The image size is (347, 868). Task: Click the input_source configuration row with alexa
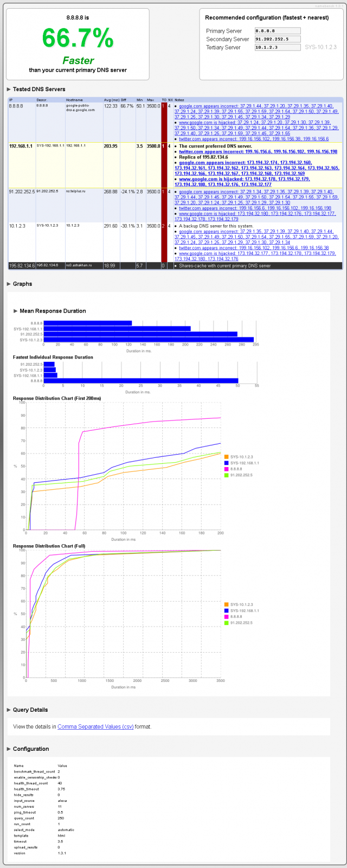click(41, 801)
